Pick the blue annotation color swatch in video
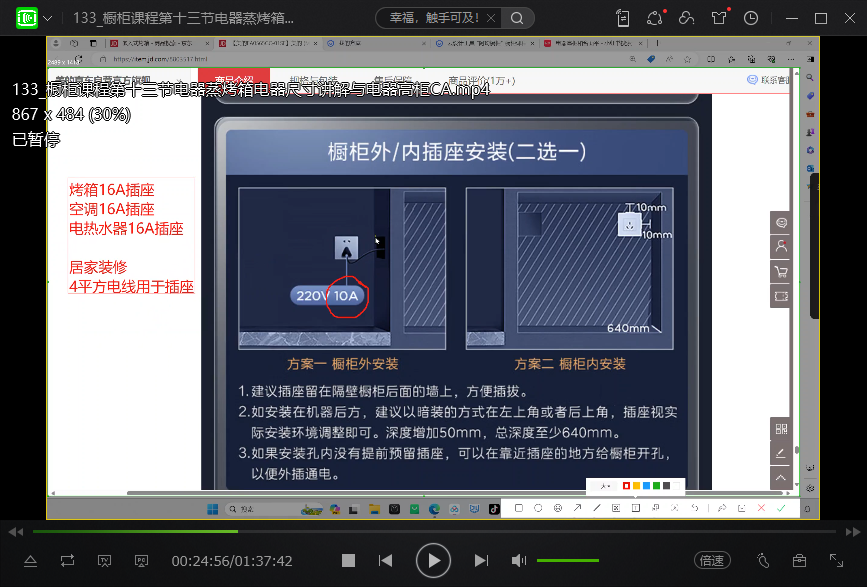 point(646,486)
